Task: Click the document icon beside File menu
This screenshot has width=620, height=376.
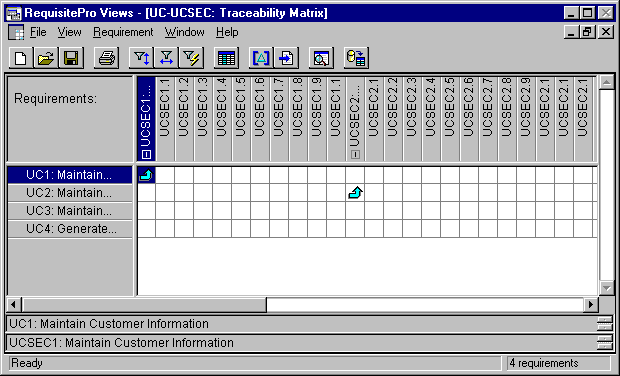Action: click(16, 32)
